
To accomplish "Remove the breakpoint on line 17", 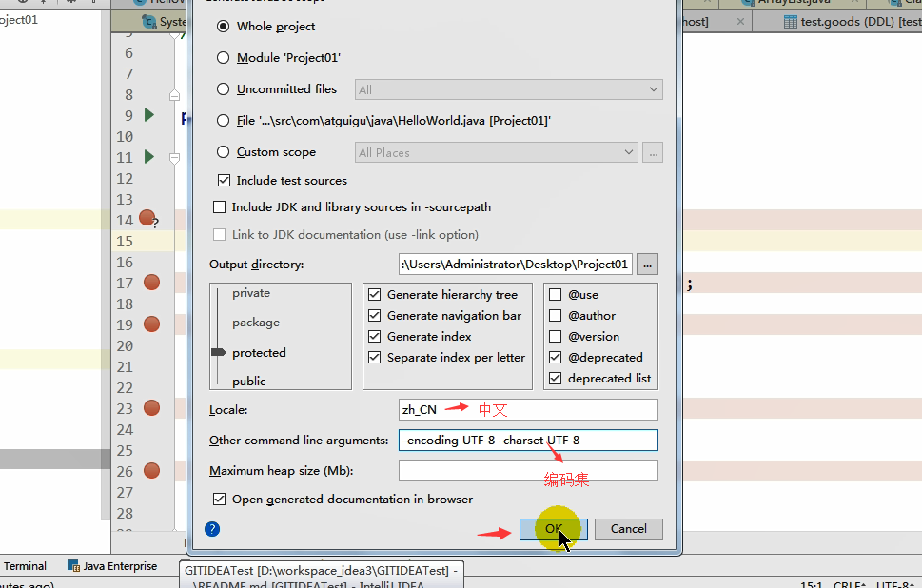I will [151, 283].
